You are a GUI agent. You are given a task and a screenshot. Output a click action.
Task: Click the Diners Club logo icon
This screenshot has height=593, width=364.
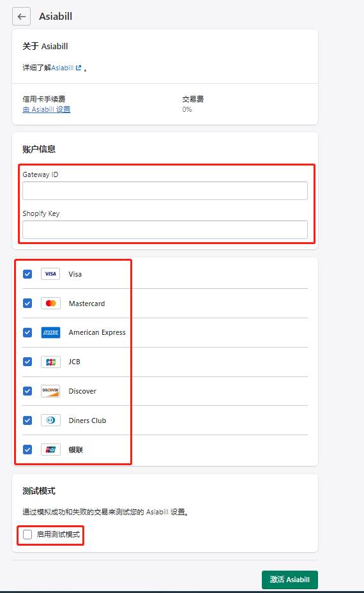50,420
